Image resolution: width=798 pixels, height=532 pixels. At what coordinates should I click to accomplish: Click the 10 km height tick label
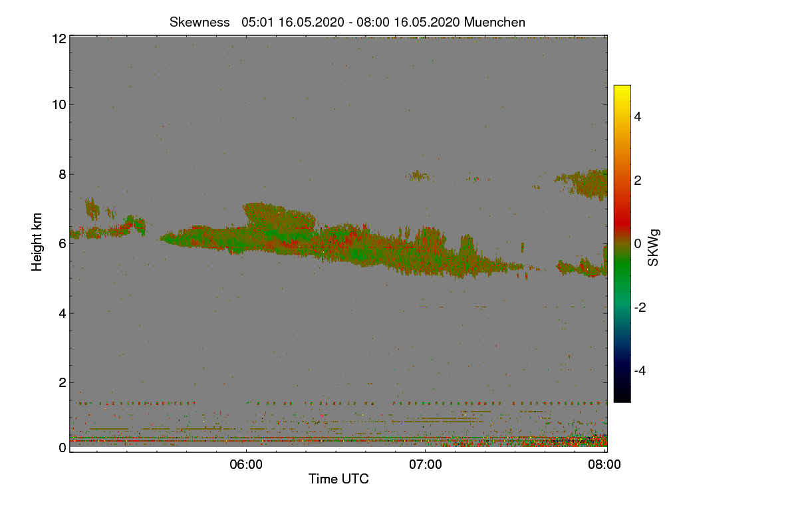click(x=59, y=104)
